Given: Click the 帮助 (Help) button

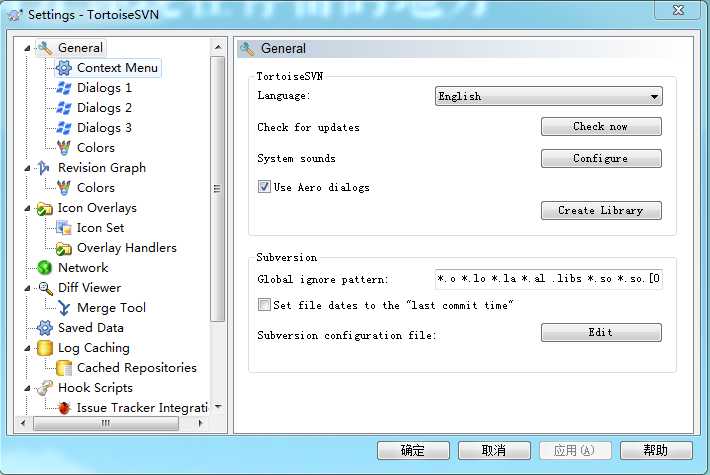Looking at the screenshot, I should [656, 451].
